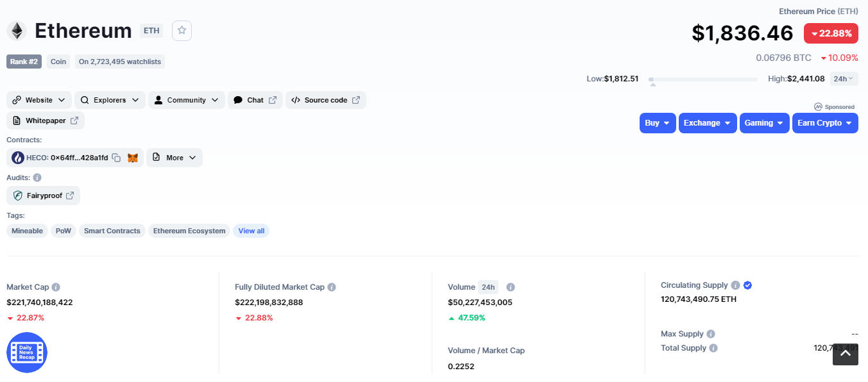Open the Whitepaper link
Image resolution: width=868 pixels, height=382 pixels.
[x=46, y=120]
